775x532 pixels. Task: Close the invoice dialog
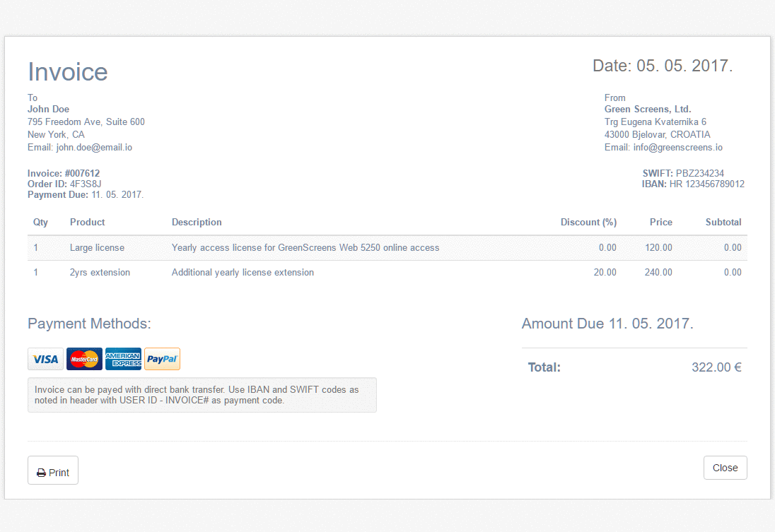725,468
